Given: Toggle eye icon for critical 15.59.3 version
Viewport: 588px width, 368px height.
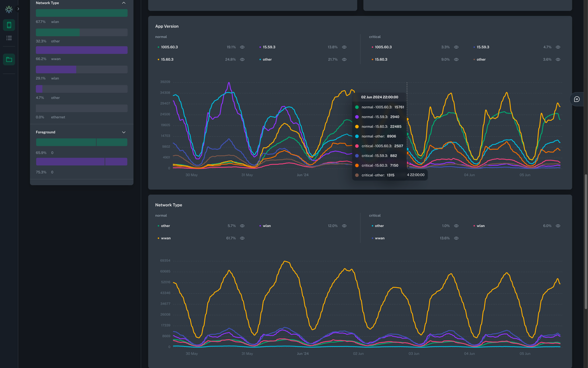Looking at the screenshot, I should pos(558,47).
